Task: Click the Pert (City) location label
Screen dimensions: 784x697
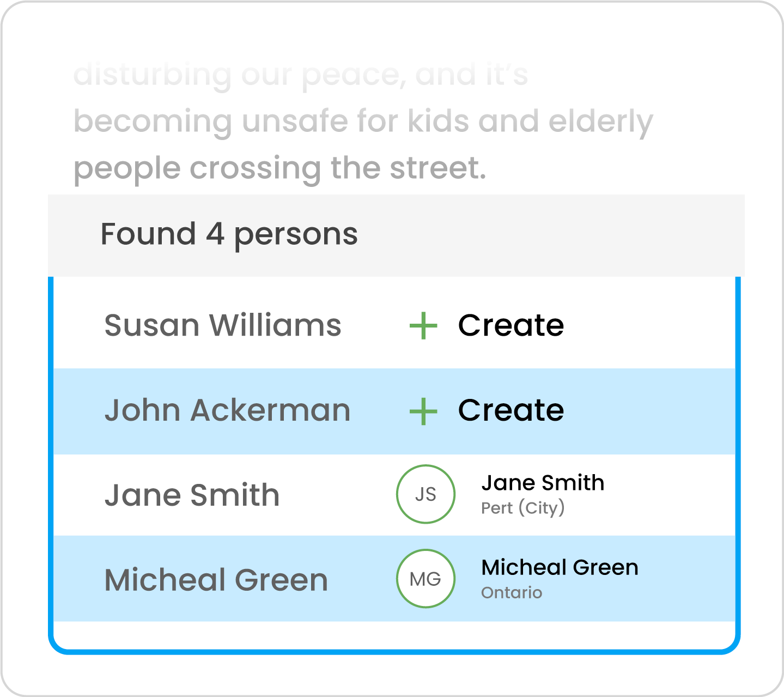Action: 522,508
